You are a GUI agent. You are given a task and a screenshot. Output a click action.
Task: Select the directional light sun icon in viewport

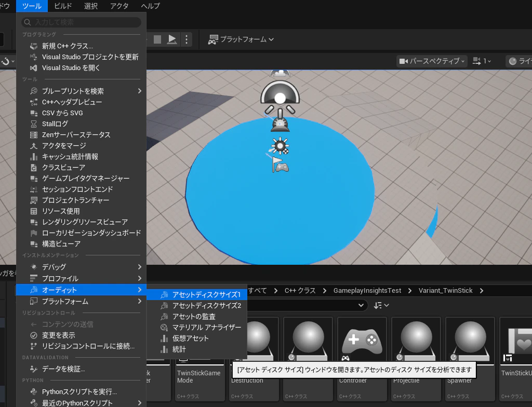[x=280, y=146]
